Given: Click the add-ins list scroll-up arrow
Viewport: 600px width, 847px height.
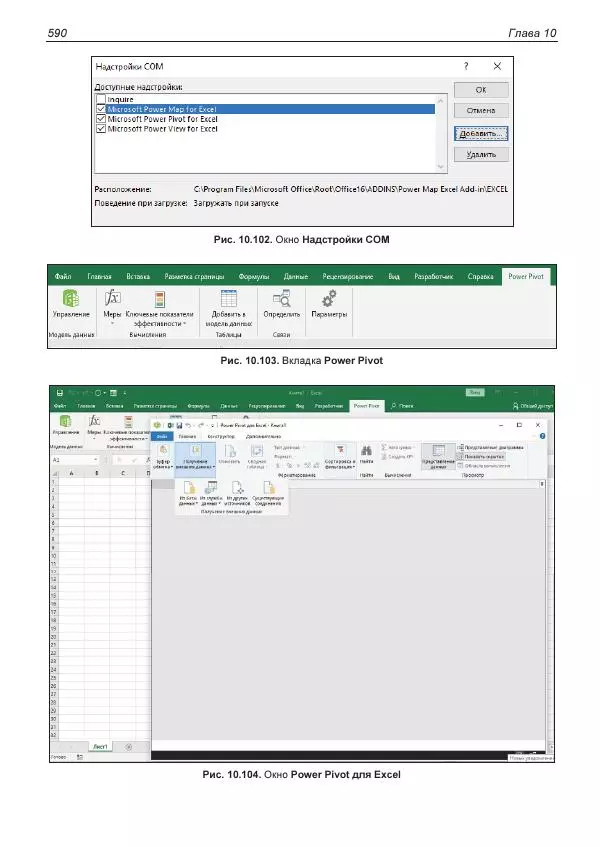Looking at the screenshot, I should 441,100.
